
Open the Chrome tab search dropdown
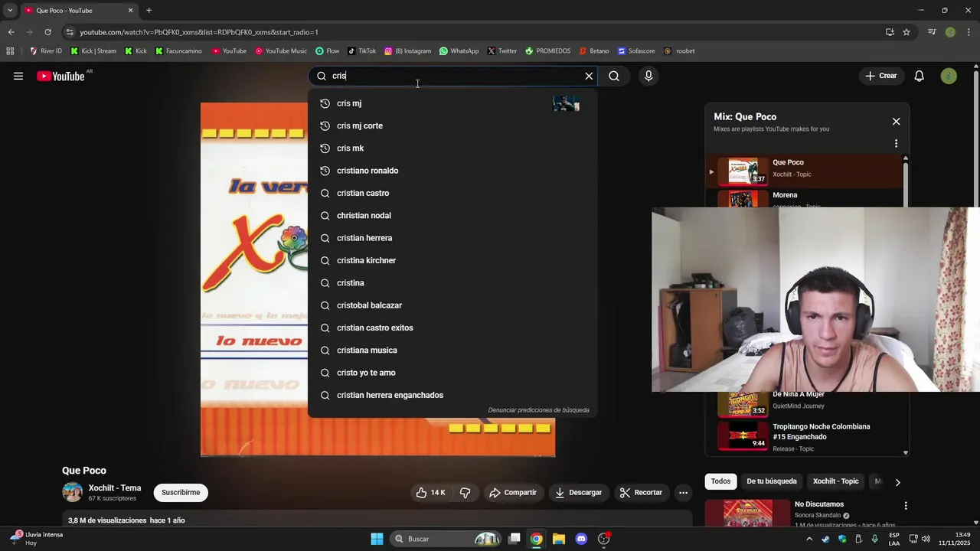pyautogui.click(x=10, y=11)
